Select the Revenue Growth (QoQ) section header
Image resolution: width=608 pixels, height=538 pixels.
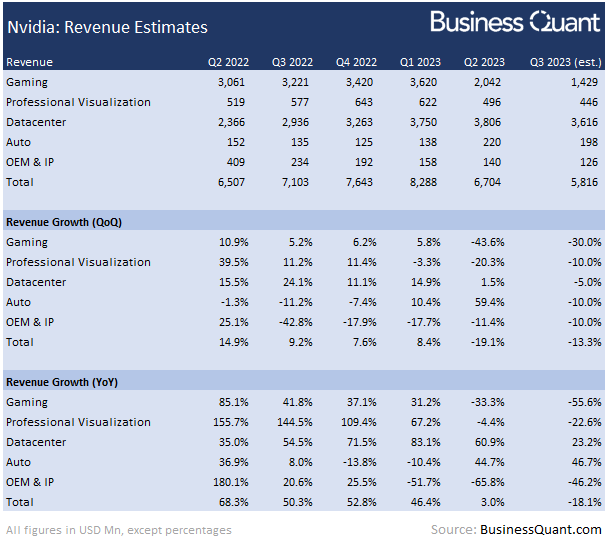[x=64, y=222]
